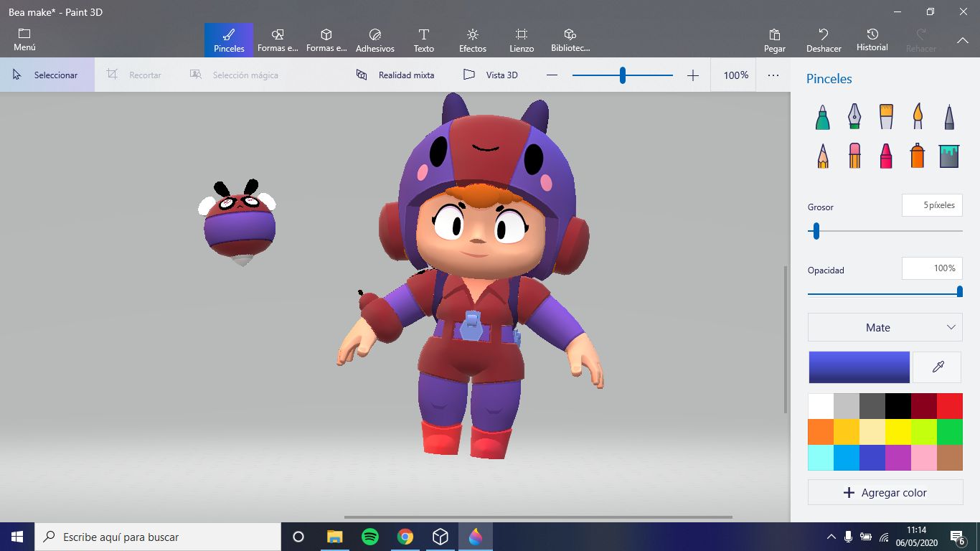
Task: Select the calligraphy pen brush
Action: (854, 116)
